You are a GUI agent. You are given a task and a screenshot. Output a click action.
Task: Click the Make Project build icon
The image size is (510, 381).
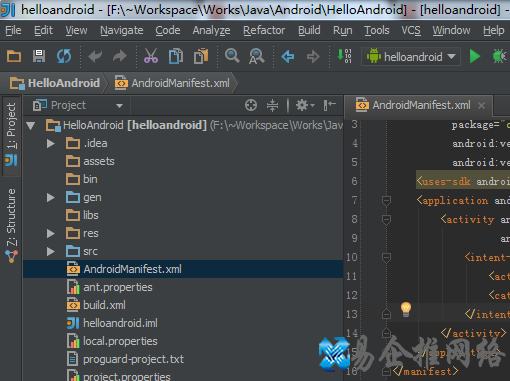coord(345,56)
